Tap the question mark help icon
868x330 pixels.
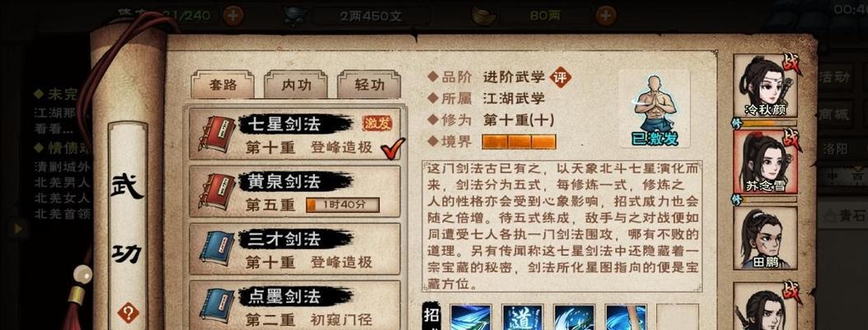(x=127, y=313)
